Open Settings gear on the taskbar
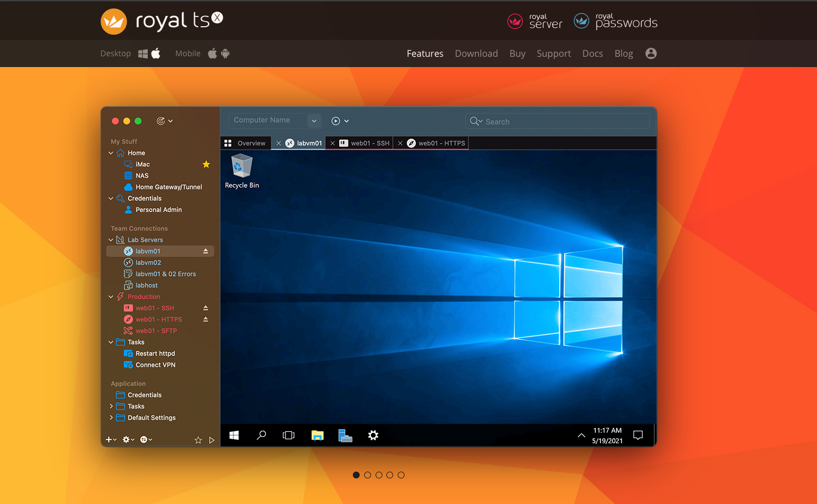Image resolution: width=817 pixels, height=504 pixels. [373, 435]
